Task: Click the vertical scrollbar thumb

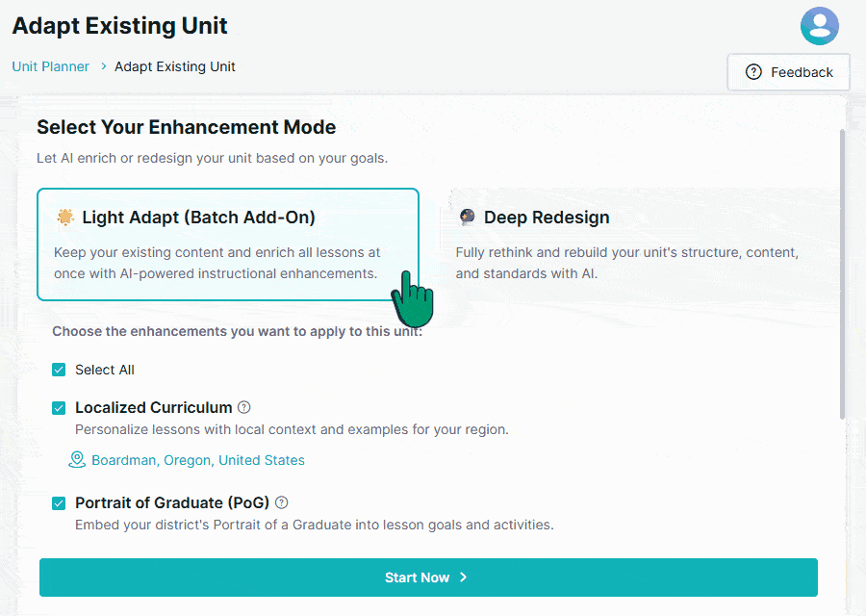Action: (x=843, y=274)
